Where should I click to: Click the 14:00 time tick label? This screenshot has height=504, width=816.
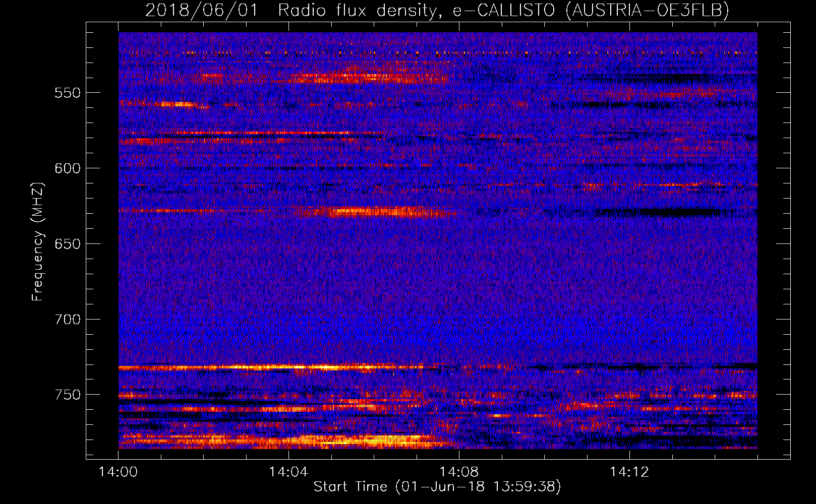(119, 472)
